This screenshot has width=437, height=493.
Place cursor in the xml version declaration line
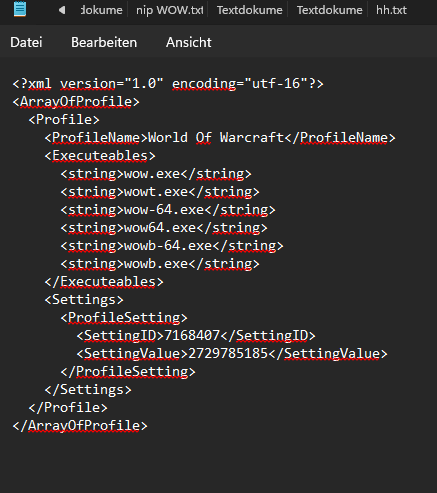(x=168, y=84)
